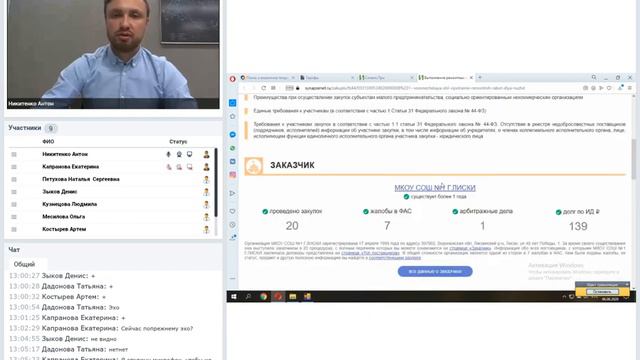640x360 pixels.
Task: Click the Статус column header
Action: pos(178,142)
